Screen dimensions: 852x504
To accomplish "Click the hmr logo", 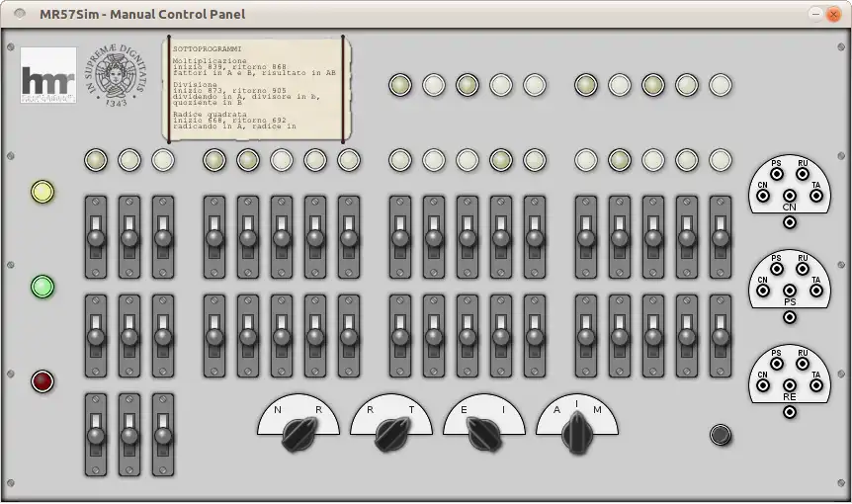I will tap(48, 75).
